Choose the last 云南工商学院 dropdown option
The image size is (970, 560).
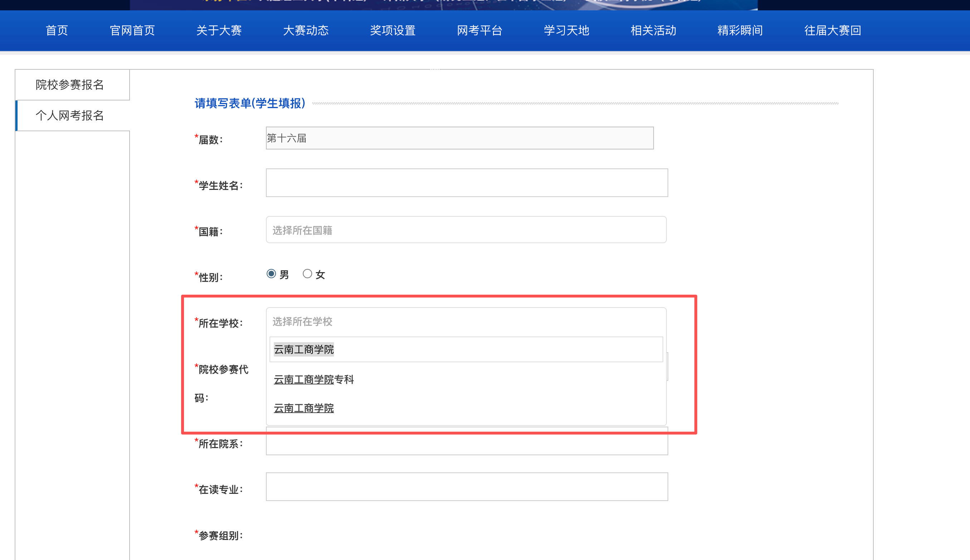point(303,408)
